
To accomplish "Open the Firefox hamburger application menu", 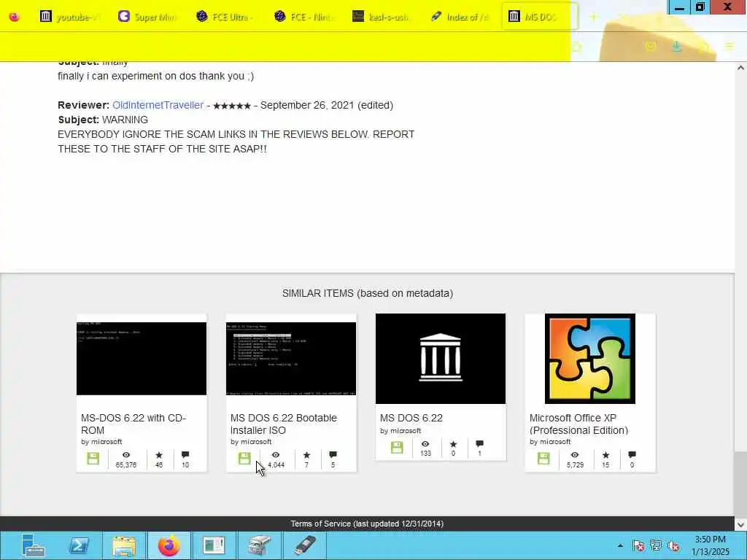I will 729,47.
